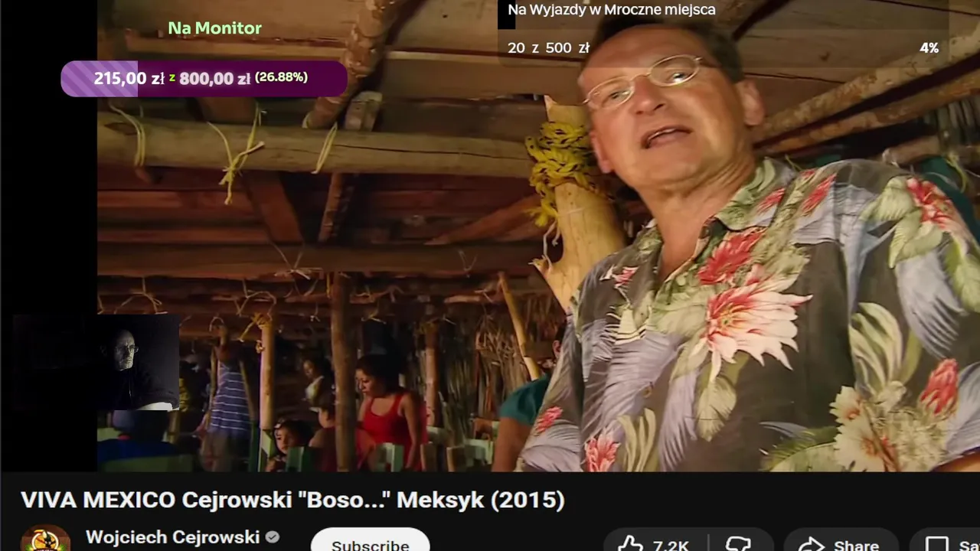Subscribe to Wojciech Cejrowski channel
980x551 pixels.
(x=370, y=541)
